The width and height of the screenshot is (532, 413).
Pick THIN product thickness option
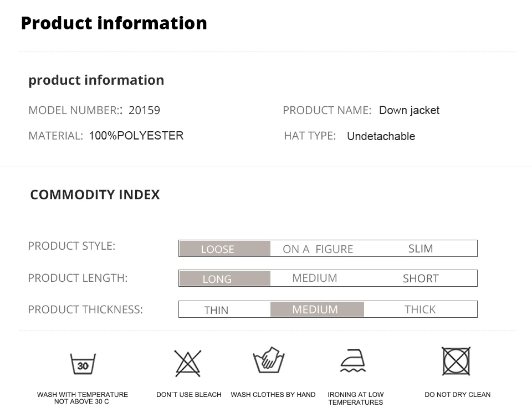click(216, 310)
